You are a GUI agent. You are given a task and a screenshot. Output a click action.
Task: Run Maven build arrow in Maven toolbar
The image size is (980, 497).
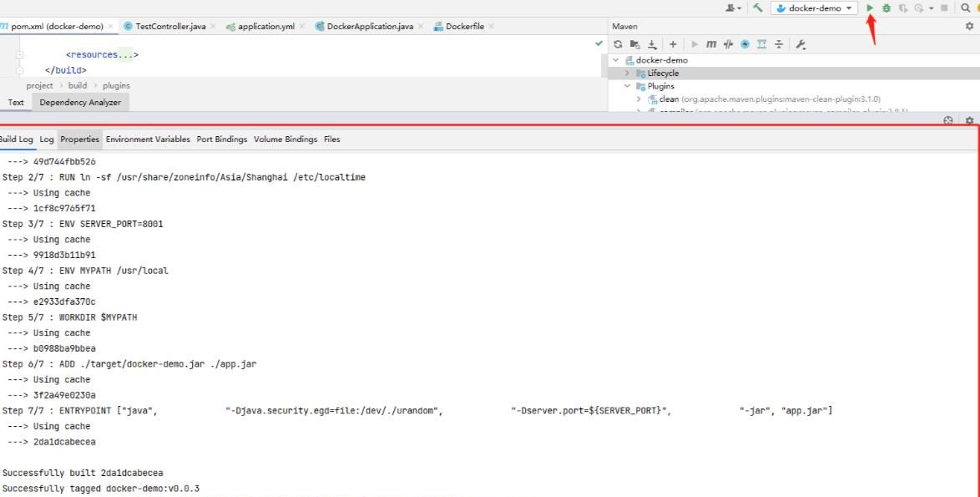[695, 44]
